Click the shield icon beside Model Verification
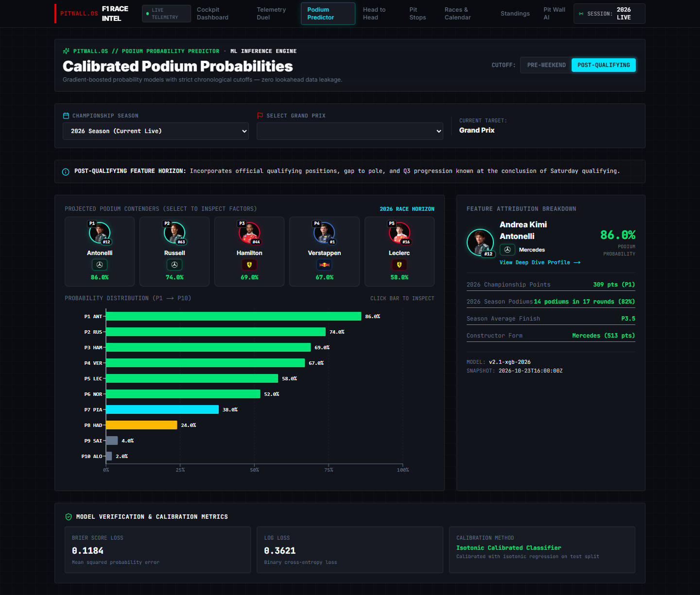 click(69, 517)
